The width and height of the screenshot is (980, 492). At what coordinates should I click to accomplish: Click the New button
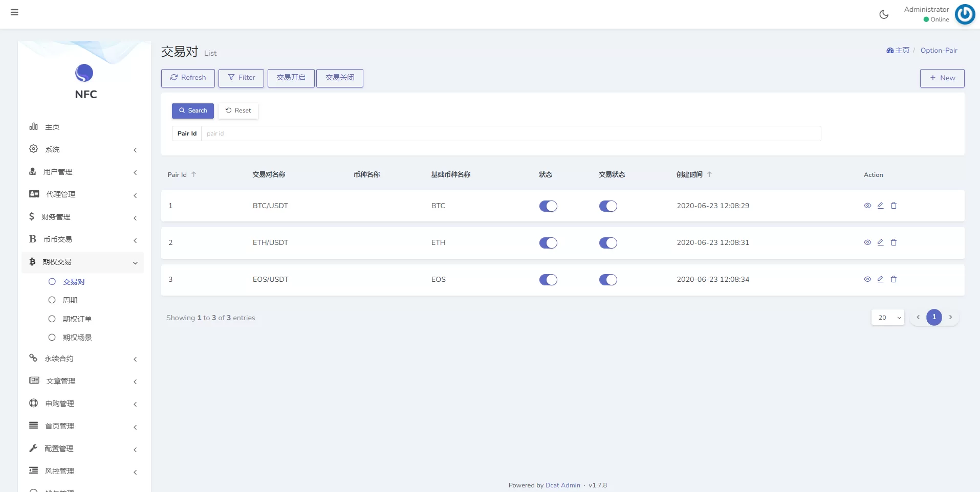click(x=942, y=78)
